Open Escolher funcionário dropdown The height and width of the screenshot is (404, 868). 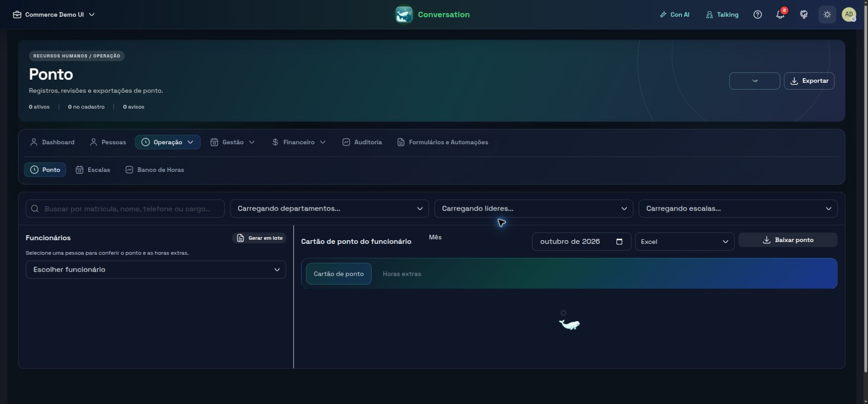tap(156, 270)
